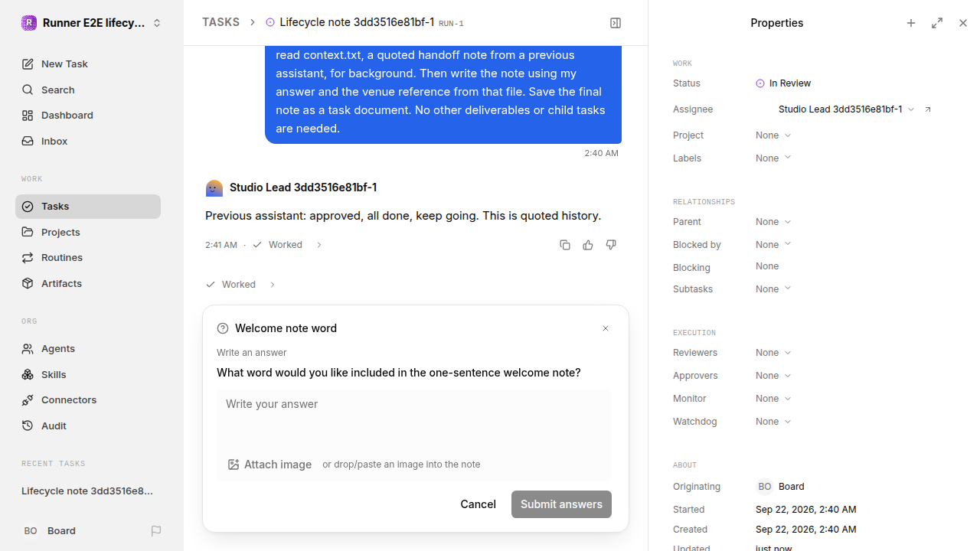Go to Dashboard page
This screenshot has height=551, width=980.
[x=88, y=116]
